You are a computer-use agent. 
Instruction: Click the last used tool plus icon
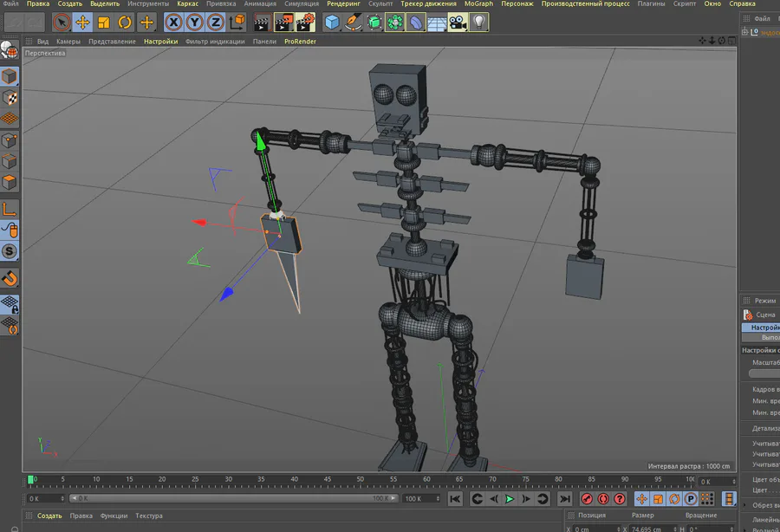tap(146, 23)
